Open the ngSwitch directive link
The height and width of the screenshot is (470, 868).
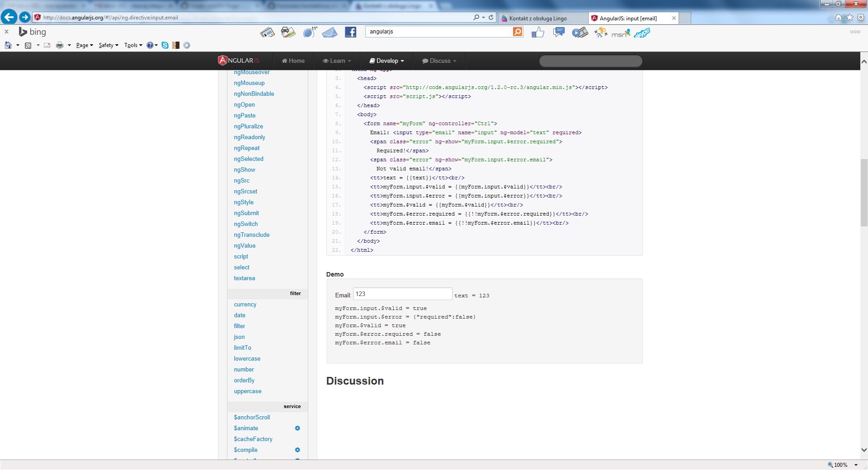click(246, 224)
